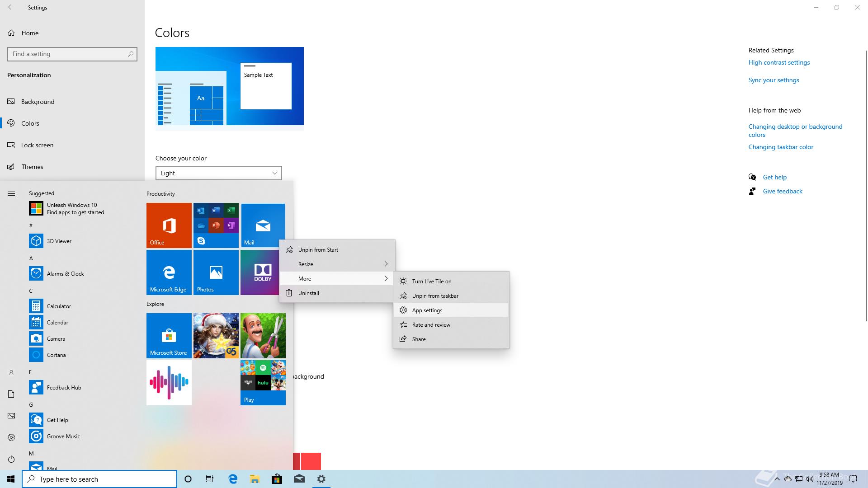Open File Explorer from taskbar

point(255,479)
